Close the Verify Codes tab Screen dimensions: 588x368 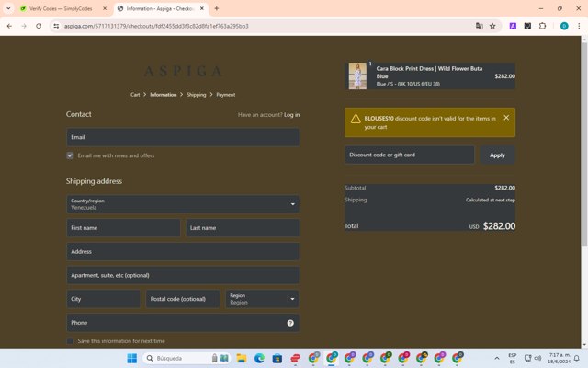[105, 8]
